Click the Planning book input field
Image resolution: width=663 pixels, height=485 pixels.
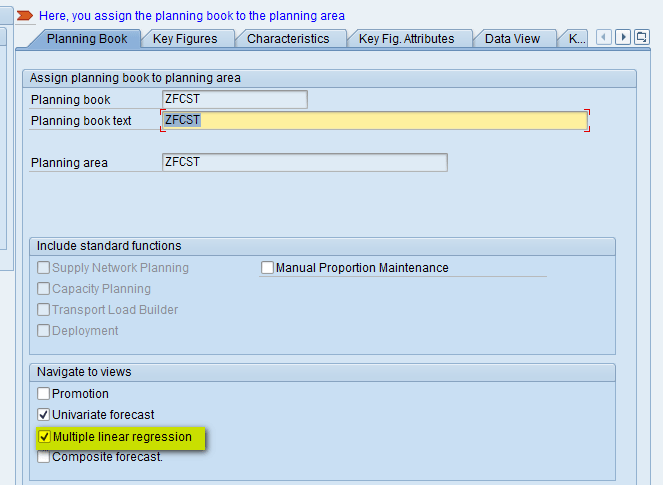(x=235, y=99)
